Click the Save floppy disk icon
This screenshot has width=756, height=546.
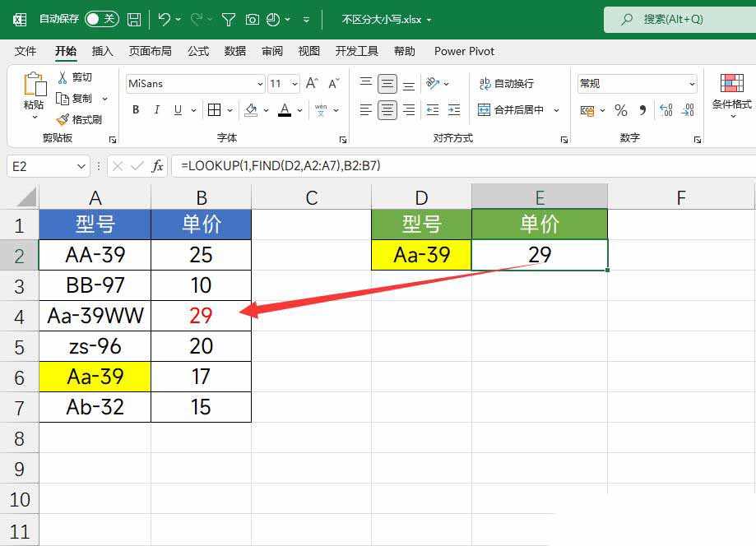134,19
